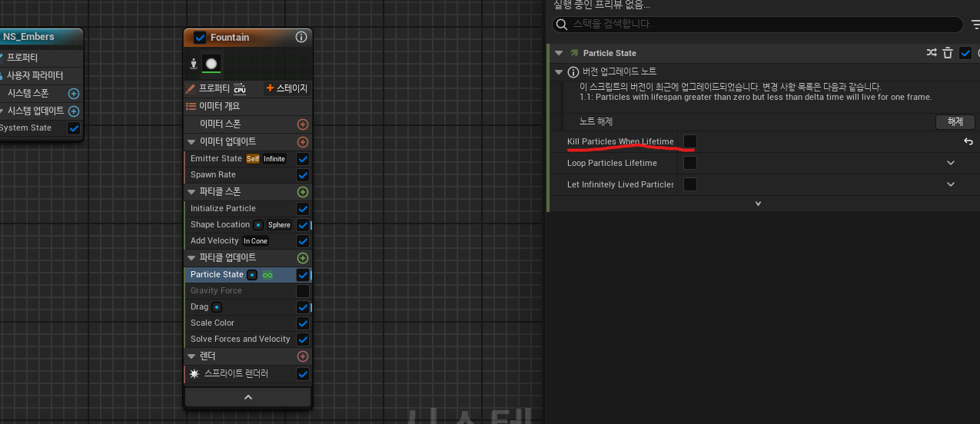Image resolution: width=980 pixels, height=424 pixels.
Task: Select the Gravity Force module row
Action: pyautogui.click(x=247, y=291)
